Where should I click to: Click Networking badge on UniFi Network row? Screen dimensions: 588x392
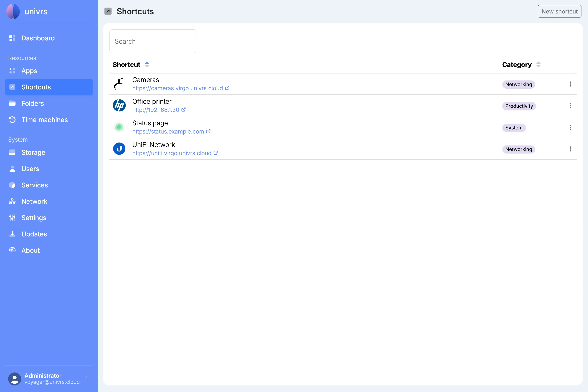click(519, 149)
